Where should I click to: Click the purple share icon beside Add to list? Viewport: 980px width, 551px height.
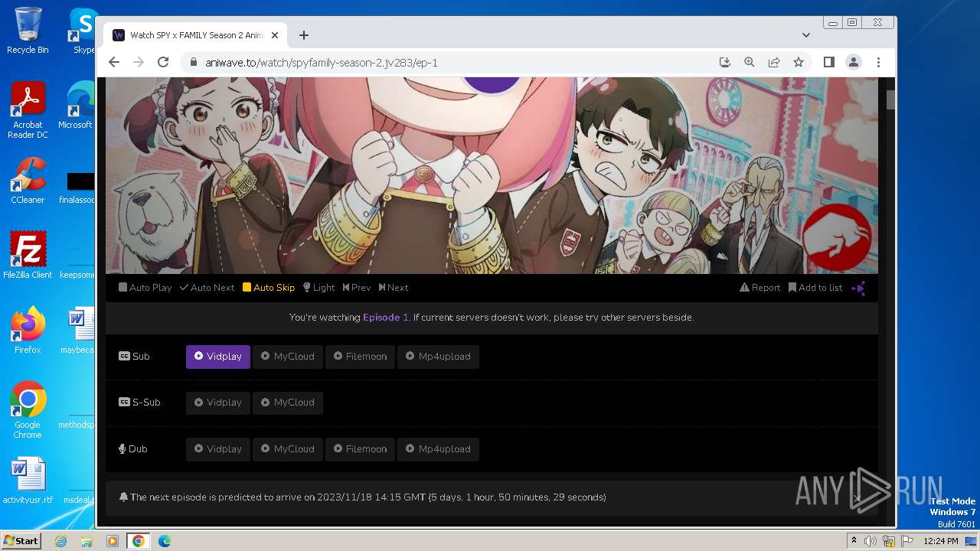pos(858,288)
